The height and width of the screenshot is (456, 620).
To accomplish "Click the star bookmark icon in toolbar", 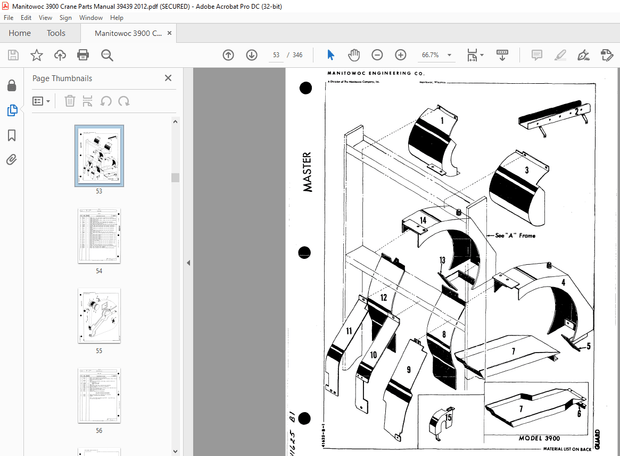I will (37, 55).
